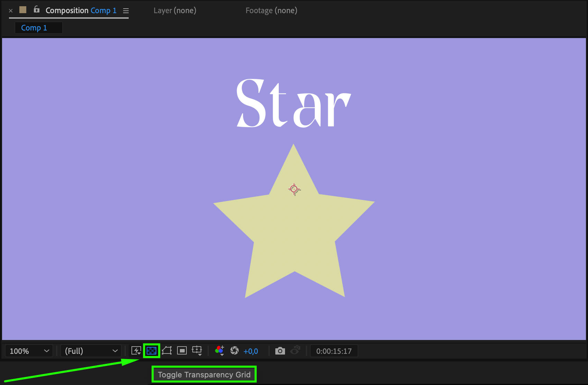
Task: Click the star's anchor point crosshair
Action: (294, 189)
